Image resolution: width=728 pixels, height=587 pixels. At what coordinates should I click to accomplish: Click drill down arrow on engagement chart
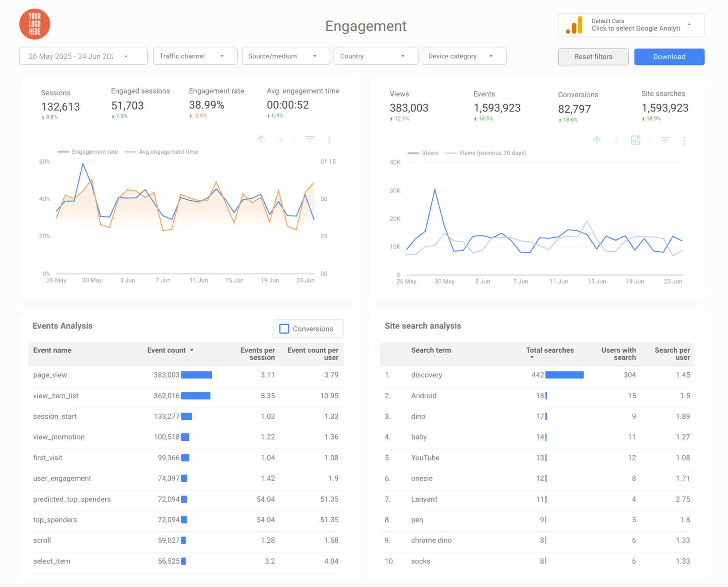click(x=281, y=140)
